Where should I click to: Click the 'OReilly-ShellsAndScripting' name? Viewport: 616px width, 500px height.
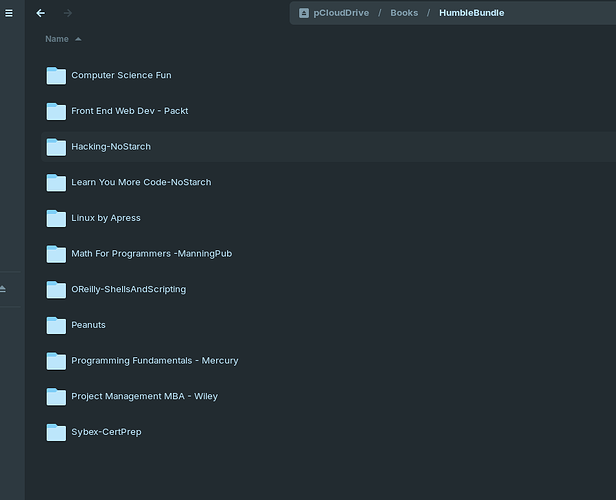click(x=128, y=289)
